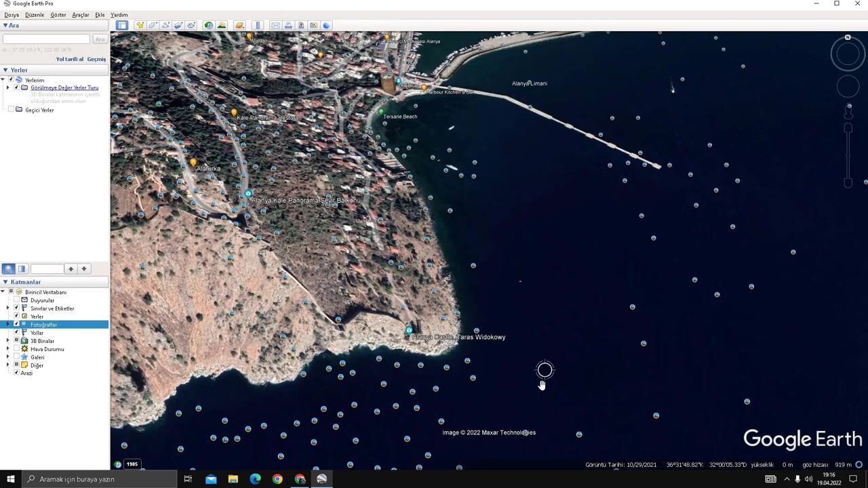Expand the Sınırlar ve Etiketler layer

point(8,308)
